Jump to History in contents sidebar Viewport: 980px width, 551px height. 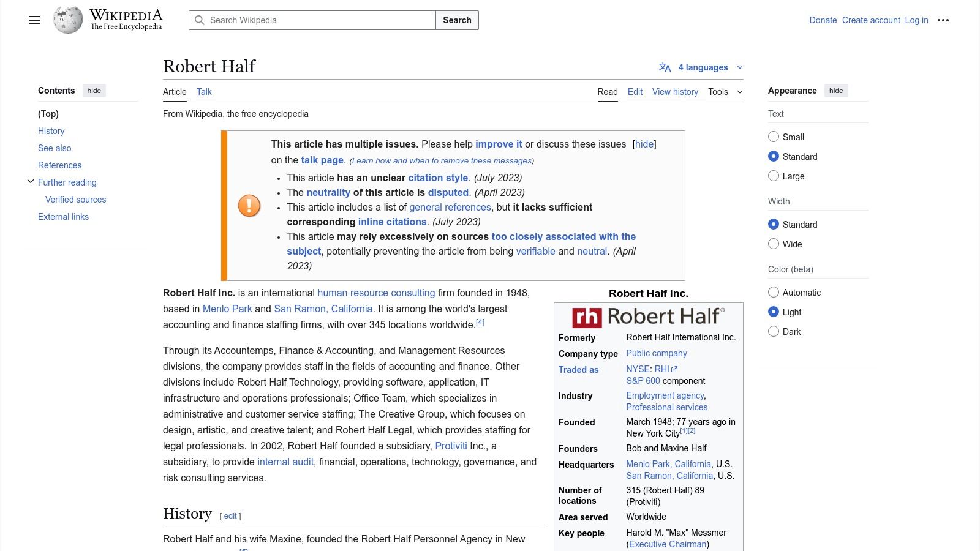[51, 131]
